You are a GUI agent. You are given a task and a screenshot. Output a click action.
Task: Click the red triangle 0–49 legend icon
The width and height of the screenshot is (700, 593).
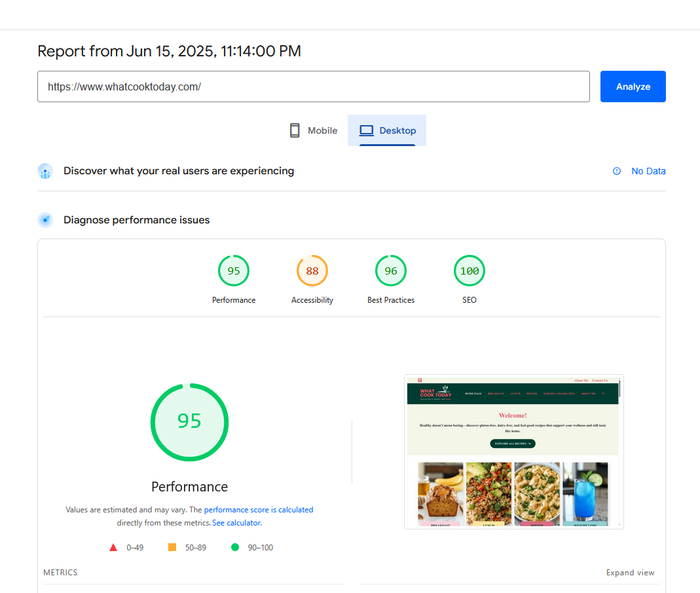pos(113,547)
